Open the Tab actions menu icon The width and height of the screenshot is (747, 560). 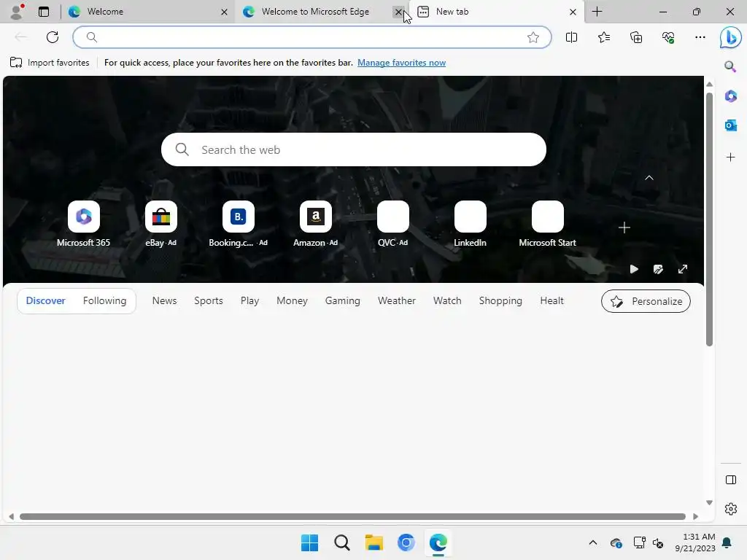pos(44,12)
